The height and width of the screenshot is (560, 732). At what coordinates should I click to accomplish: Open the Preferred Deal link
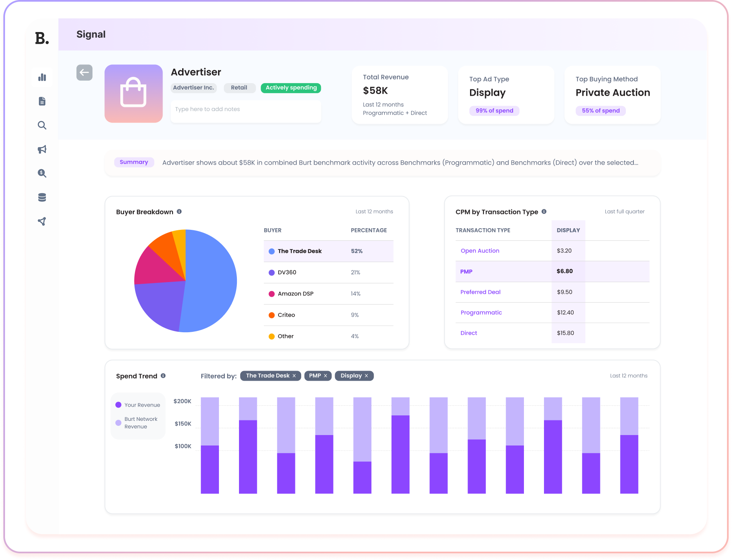(x=480, y=292)
